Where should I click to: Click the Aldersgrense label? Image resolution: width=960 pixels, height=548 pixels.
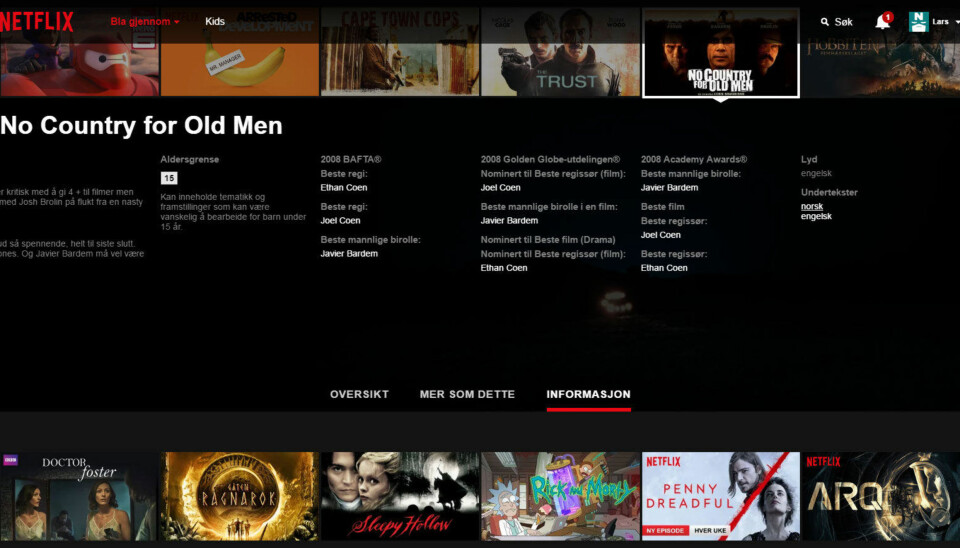tap(190, 159)
